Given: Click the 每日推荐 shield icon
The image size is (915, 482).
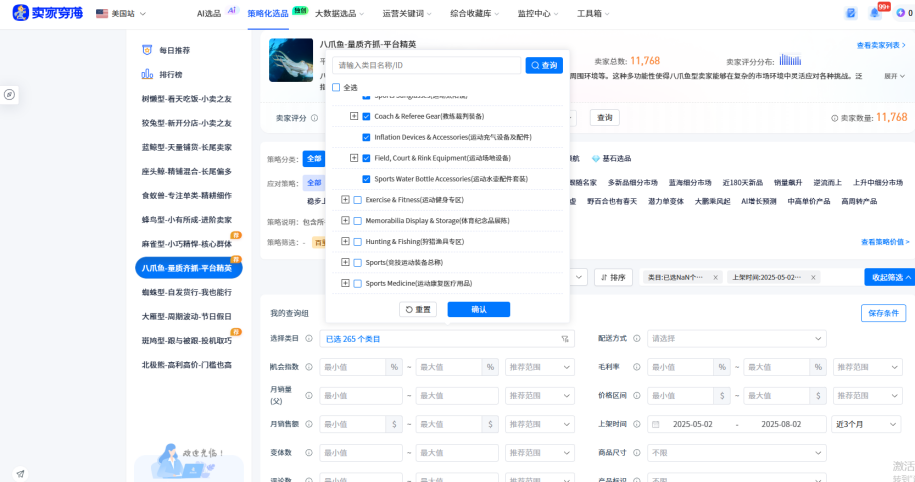Looking at the screenshot, I should pos(147,50).
